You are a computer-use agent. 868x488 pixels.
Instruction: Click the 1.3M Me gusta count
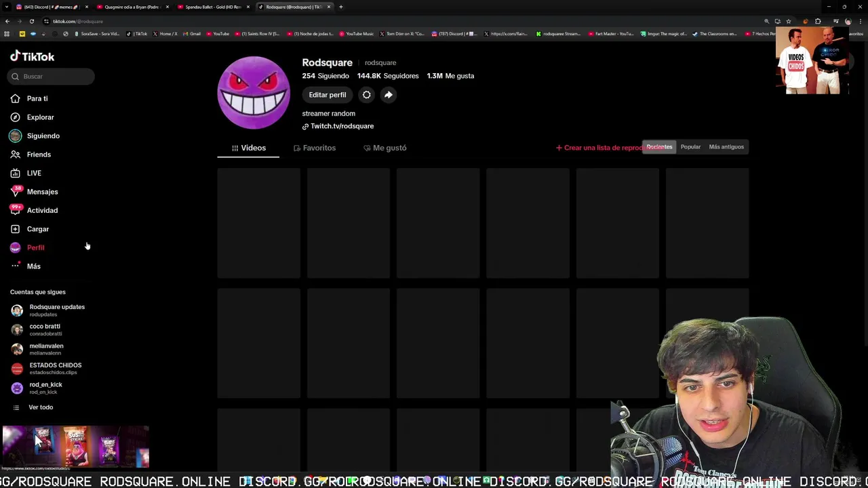450,76
